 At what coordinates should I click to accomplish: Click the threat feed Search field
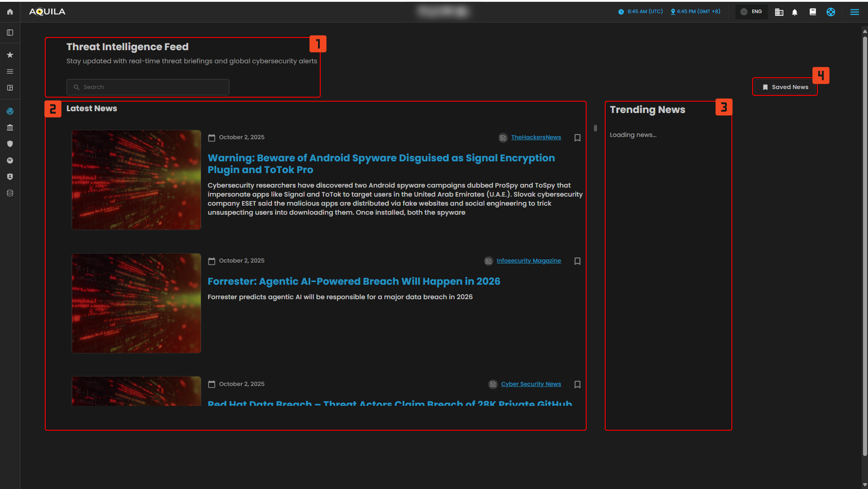(x=148, y=87)
